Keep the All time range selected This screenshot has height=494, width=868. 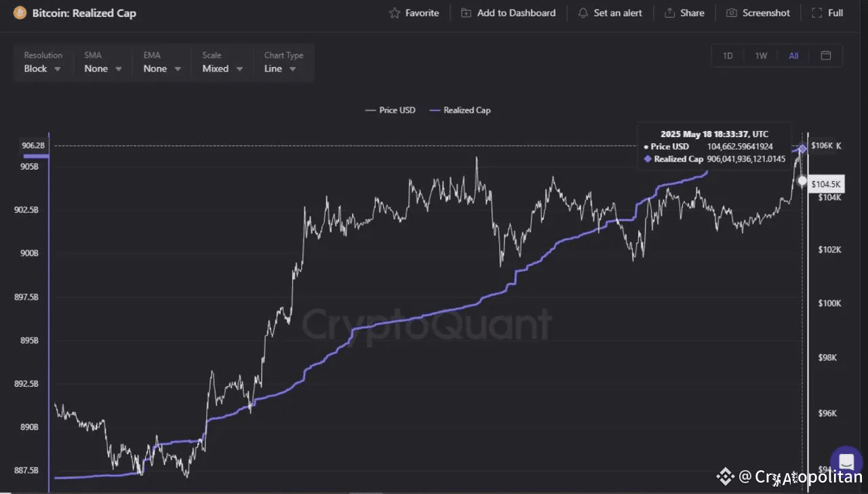[793, 56]
